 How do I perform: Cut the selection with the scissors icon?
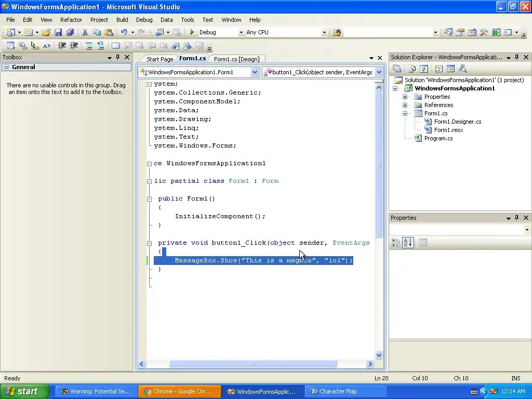(x=85, y=32)
